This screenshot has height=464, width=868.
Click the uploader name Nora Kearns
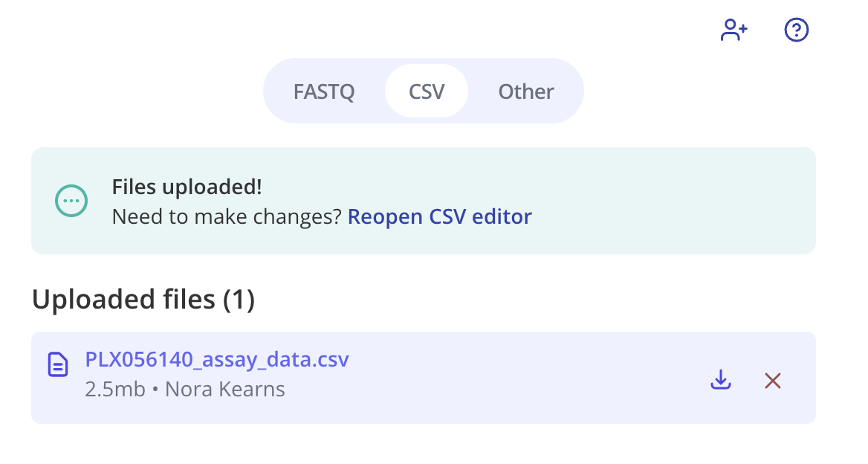click(x=224, y=390)
